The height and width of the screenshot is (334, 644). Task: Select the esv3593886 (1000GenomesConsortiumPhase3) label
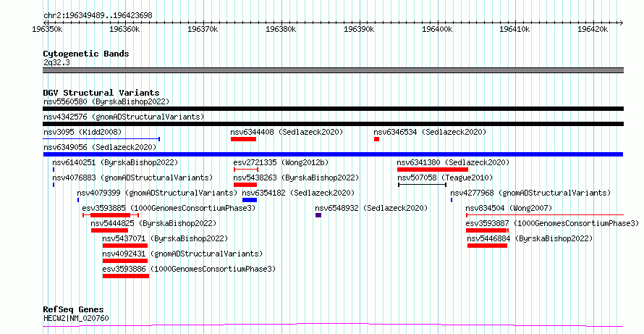pos(189,269)
